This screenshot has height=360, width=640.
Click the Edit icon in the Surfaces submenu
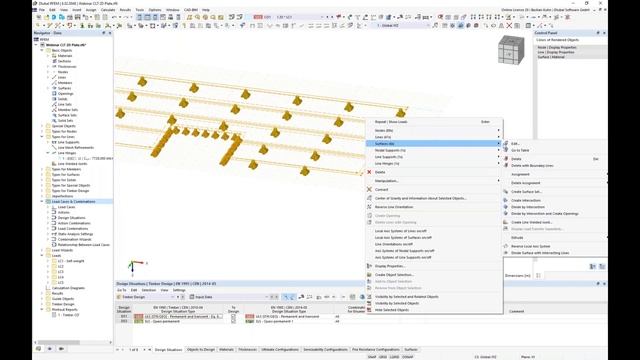click(x=506, y=144)
